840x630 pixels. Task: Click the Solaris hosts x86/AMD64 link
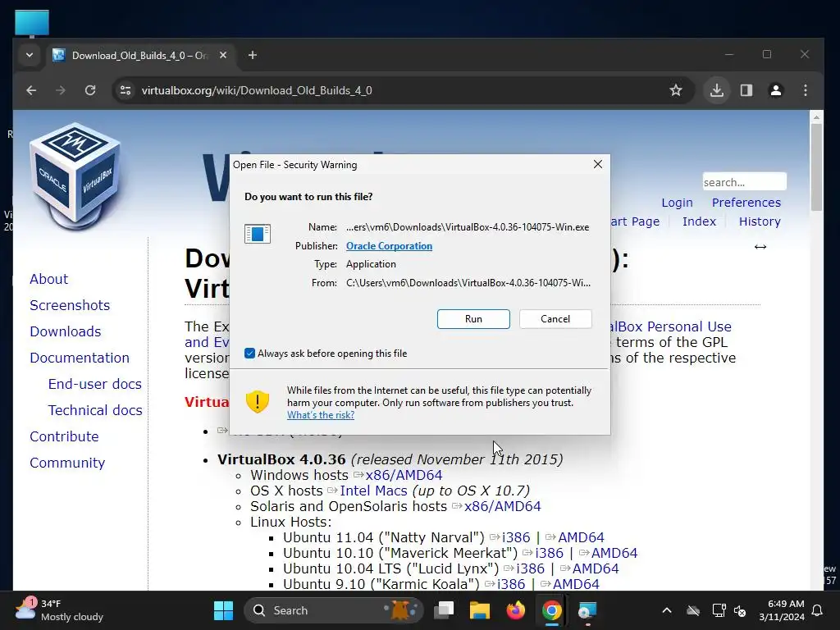point(503,506)
